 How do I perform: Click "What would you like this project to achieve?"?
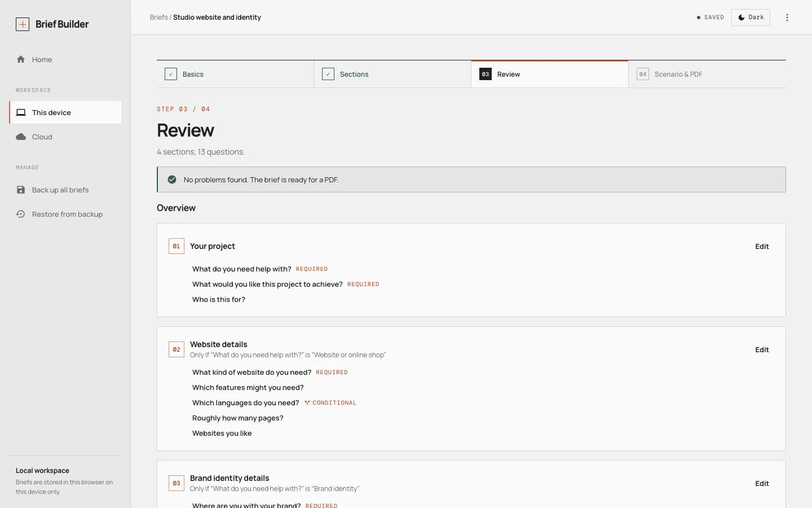pyautogui.click(x=267, y=284)
